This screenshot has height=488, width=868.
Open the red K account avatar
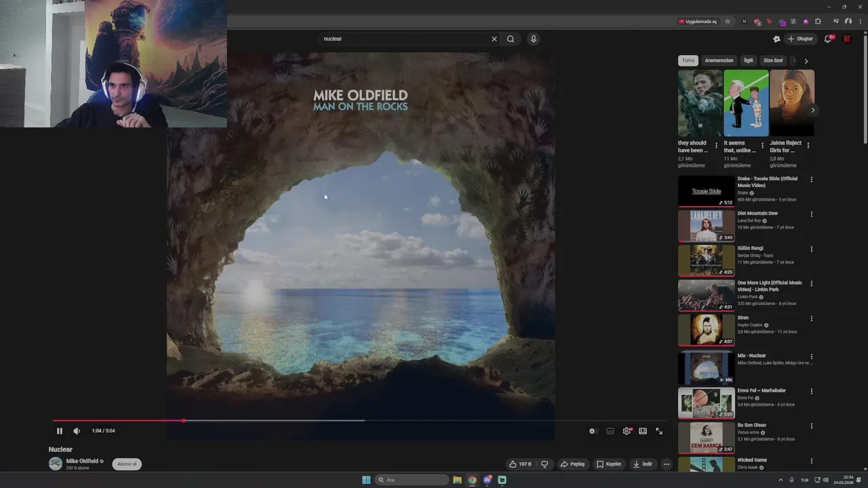[847, 39]
